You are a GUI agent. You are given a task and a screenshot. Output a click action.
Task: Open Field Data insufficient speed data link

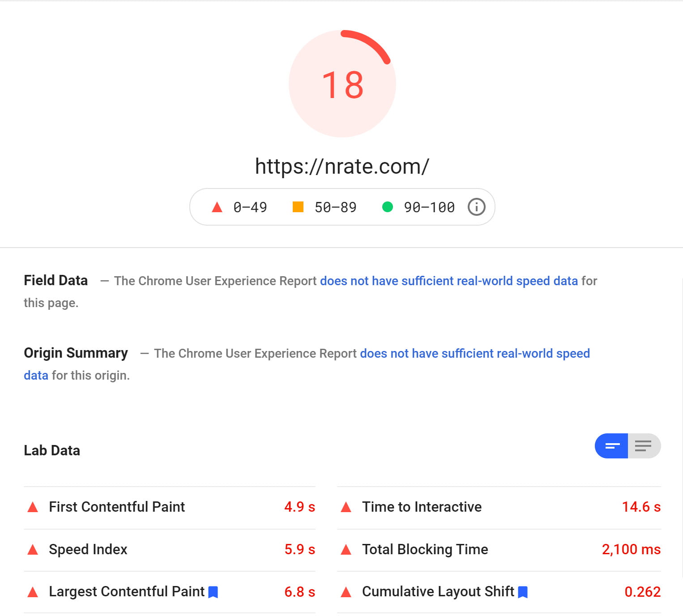(x=449, y=281)
